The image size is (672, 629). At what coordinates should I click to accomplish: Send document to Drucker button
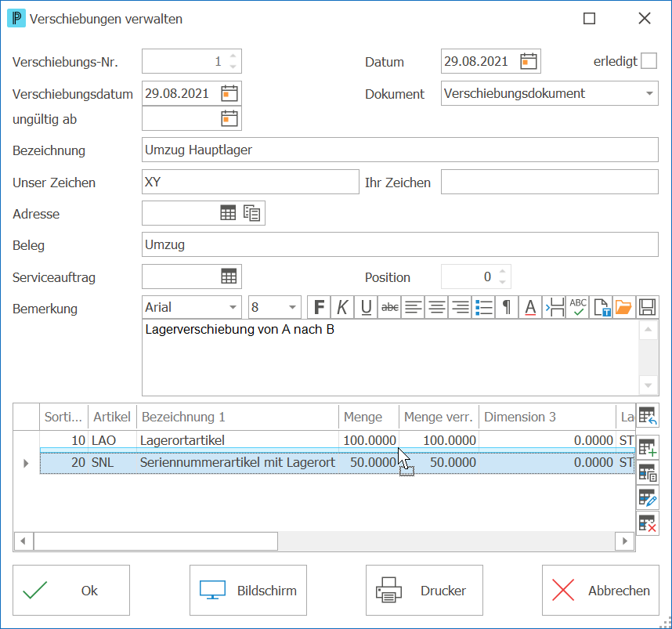tap(425, 591)
